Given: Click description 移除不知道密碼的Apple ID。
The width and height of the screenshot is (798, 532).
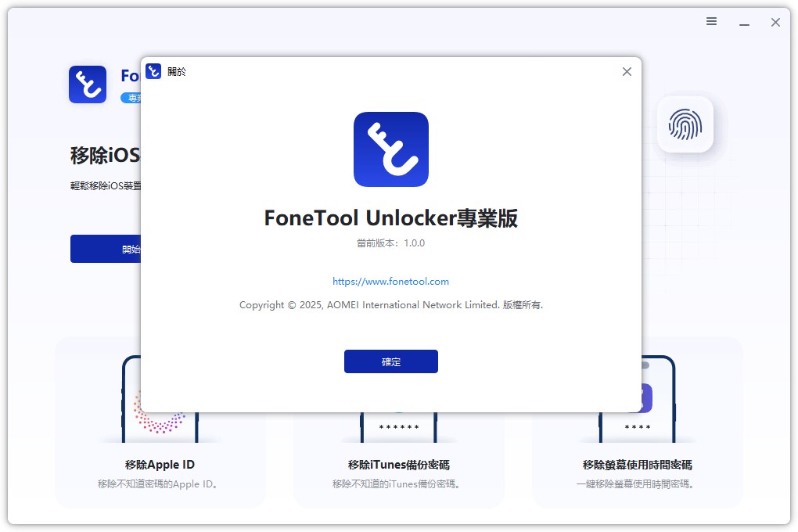Looking at the screenshot, I should click(158, 484).
